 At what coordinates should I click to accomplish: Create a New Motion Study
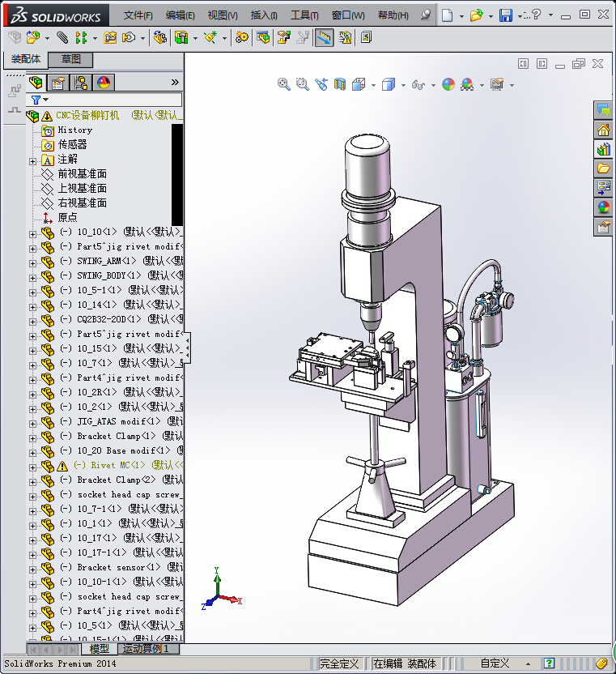242,38
